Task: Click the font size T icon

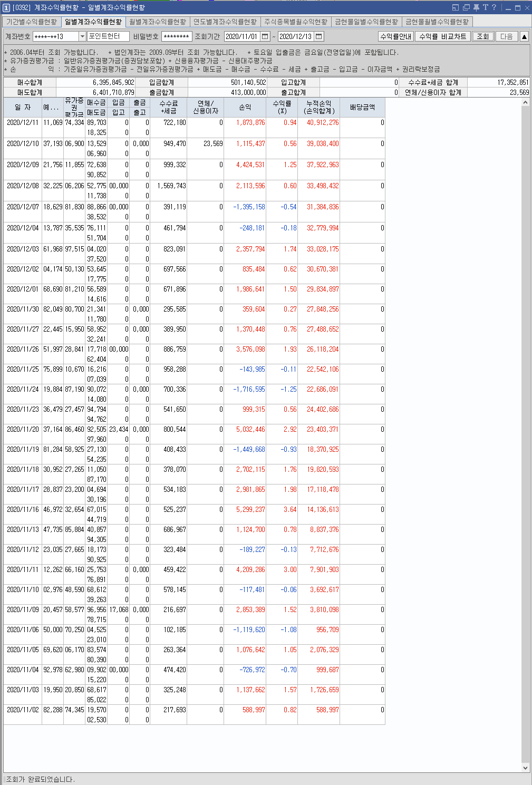Action: point(485,7)
